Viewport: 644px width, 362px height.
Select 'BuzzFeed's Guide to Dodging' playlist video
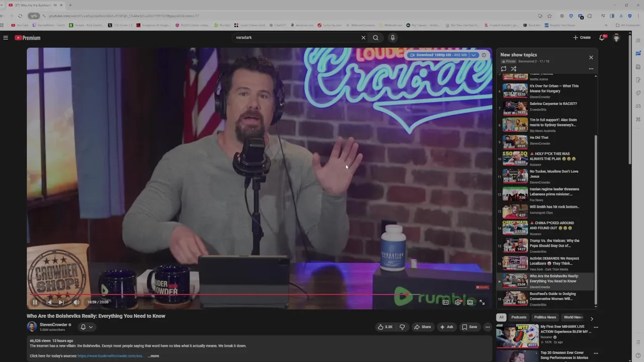pyautogui.click(x=546, y=299)
